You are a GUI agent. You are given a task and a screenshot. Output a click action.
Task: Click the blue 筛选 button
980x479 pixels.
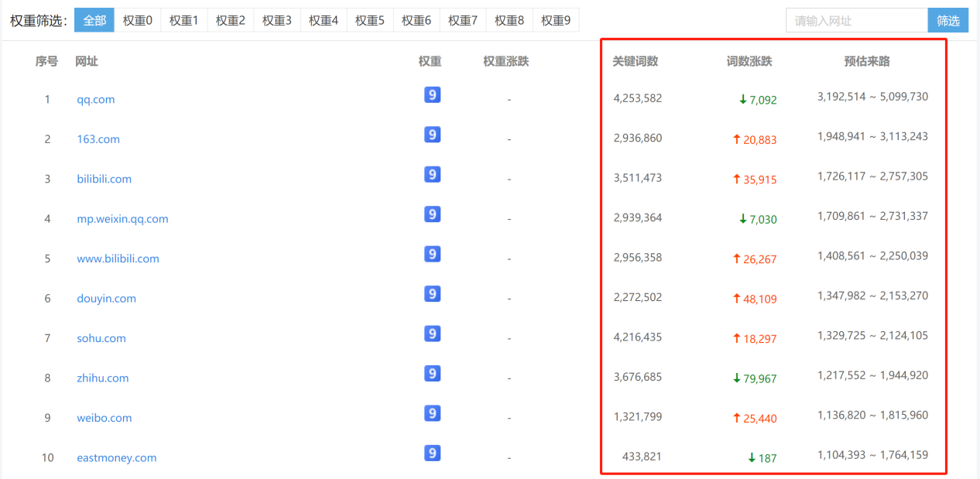tap(948, 21)
